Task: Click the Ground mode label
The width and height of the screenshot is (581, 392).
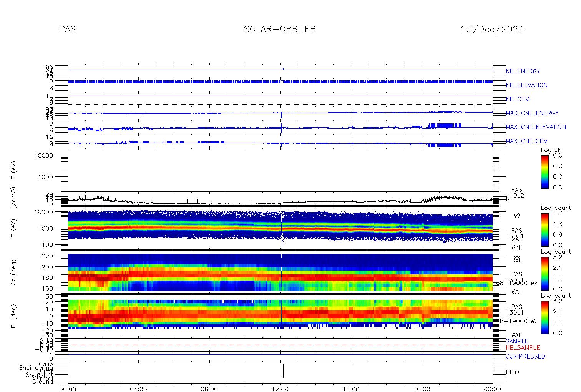Action: 43,382
